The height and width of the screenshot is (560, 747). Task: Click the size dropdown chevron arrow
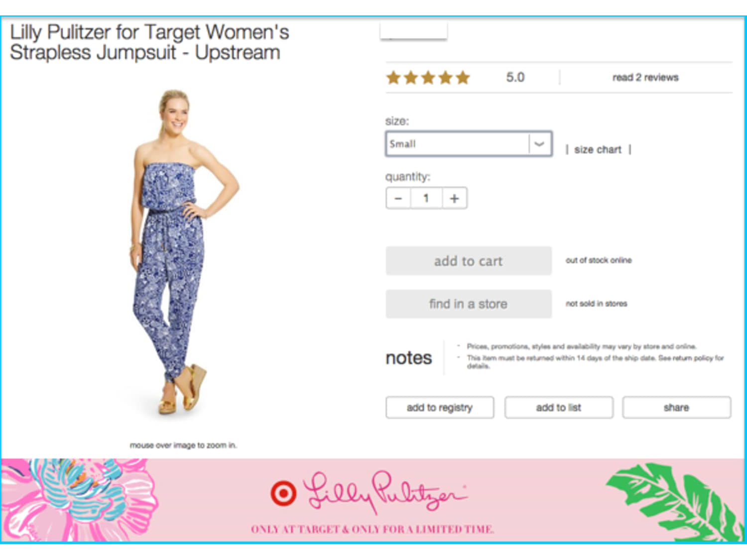tap(539, 144)
